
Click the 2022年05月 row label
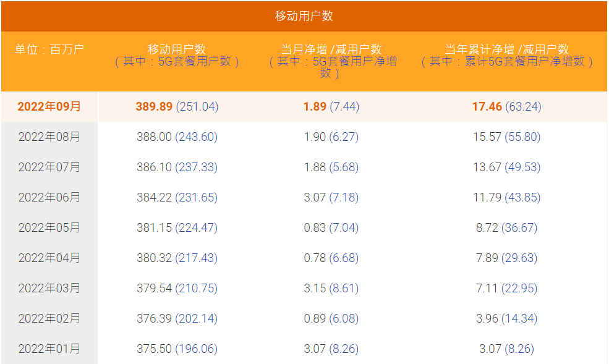[49, 227]
